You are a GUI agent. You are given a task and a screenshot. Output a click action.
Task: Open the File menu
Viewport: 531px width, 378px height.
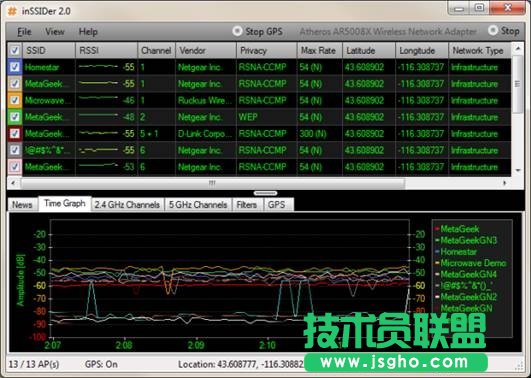pos(24,32)
